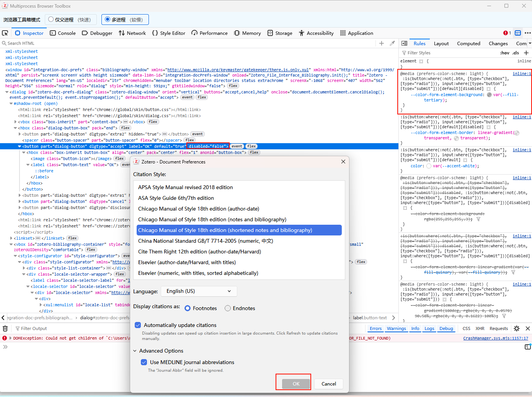The height and width of the screenshot is (397, 532).
Task: Expand the linkset node
Action: coord(11,238)
